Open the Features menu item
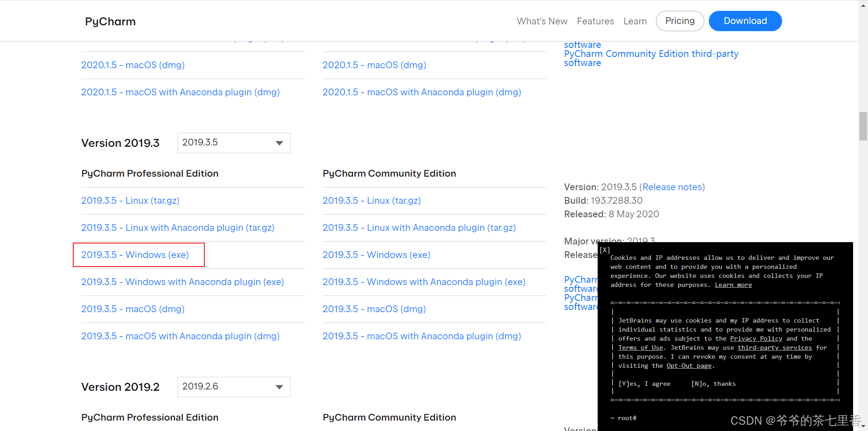The image size is (868, 431). [595, 21]
